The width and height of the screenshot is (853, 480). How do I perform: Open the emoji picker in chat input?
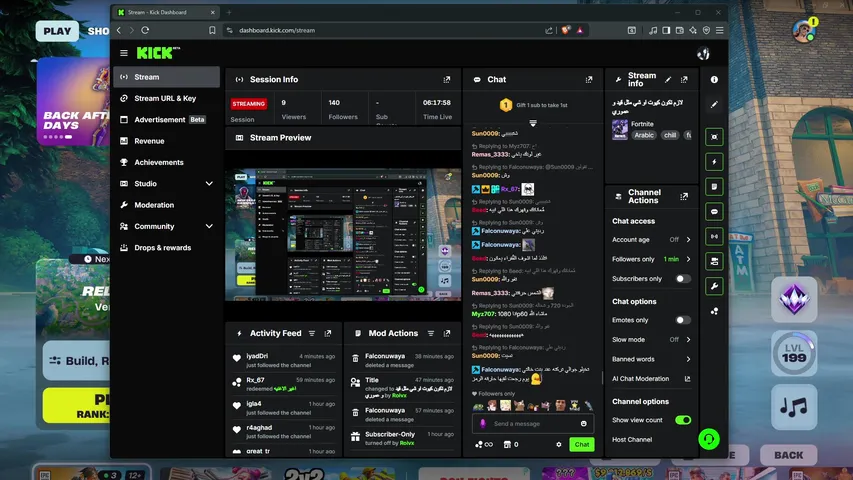583,423
